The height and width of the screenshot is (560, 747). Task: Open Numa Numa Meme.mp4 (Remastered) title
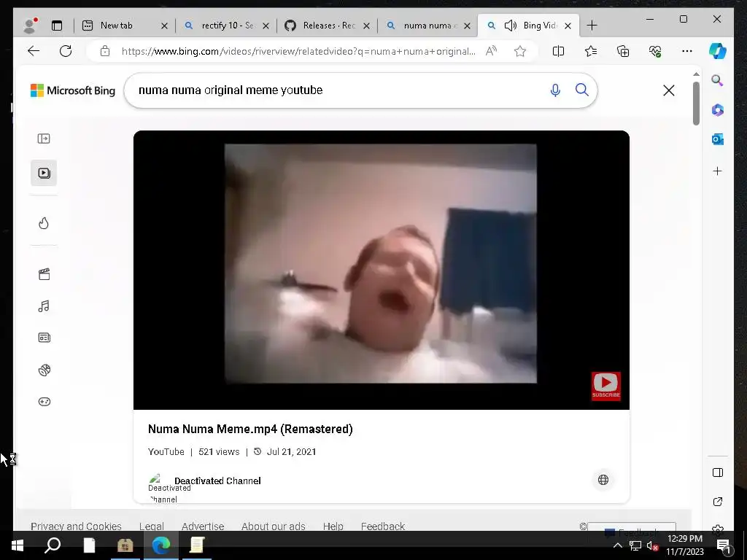click(250, 429)
